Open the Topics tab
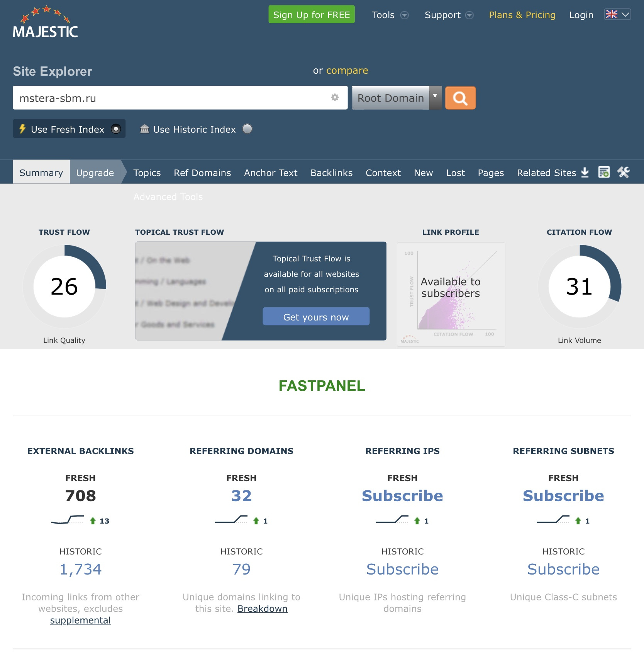Screen dimensions: 644x656 point(147,173)
